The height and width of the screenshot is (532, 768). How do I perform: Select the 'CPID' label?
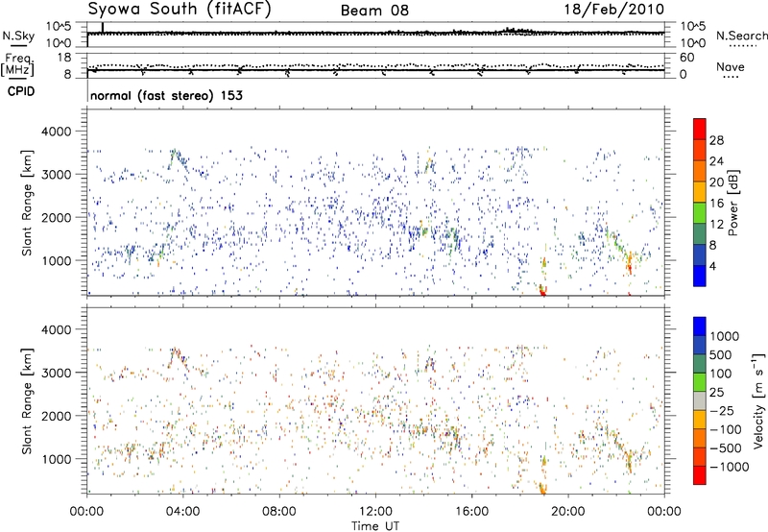point(21,91)
